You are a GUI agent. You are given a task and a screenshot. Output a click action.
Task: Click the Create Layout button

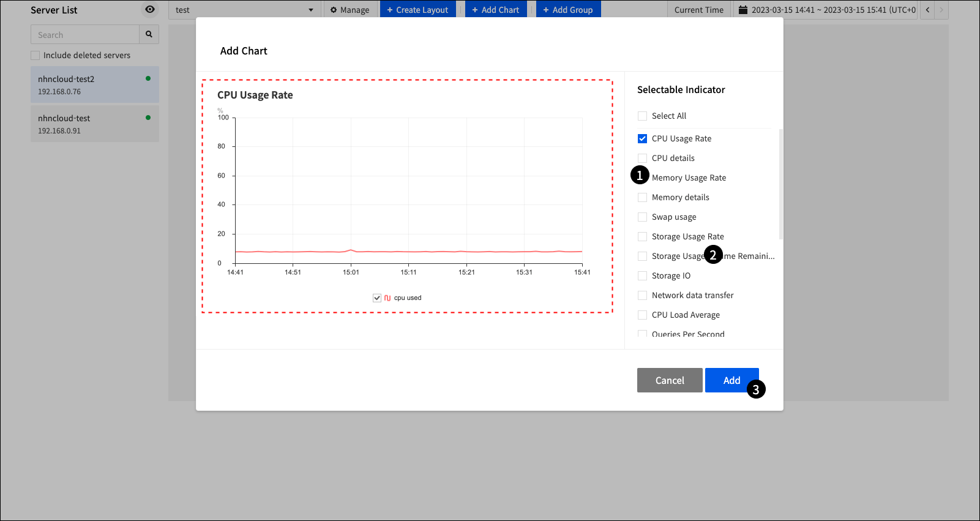point(417,10)
